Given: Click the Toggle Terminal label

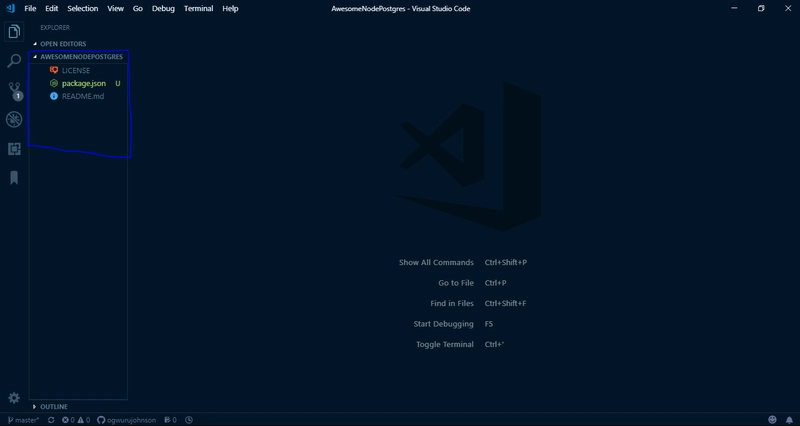Looking at the screenshot, I should (x=445, y=344).
